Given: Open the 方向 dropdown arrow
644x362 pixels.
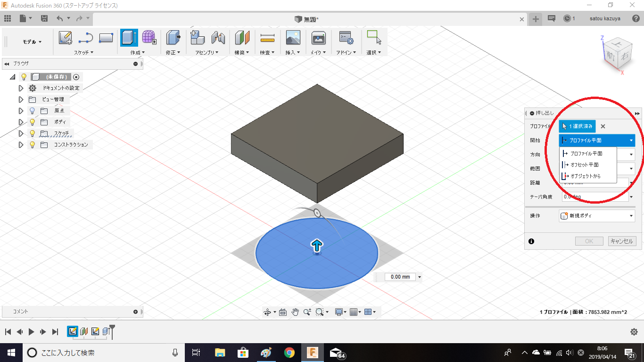Looking at the screenshot, I should point(631,155).
